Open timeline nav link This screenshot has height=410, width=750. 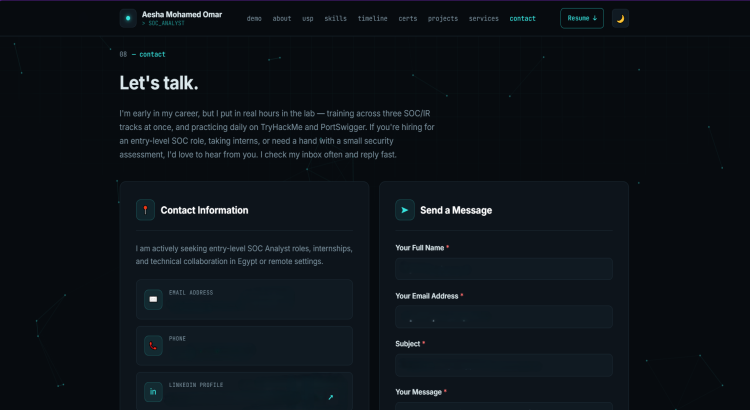[x=373, y=19]
